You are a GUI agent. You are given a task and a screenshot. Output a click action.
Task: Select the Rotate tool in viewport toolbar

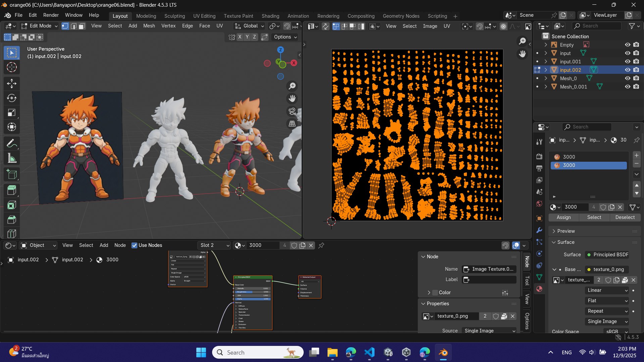tap(12, 98)
